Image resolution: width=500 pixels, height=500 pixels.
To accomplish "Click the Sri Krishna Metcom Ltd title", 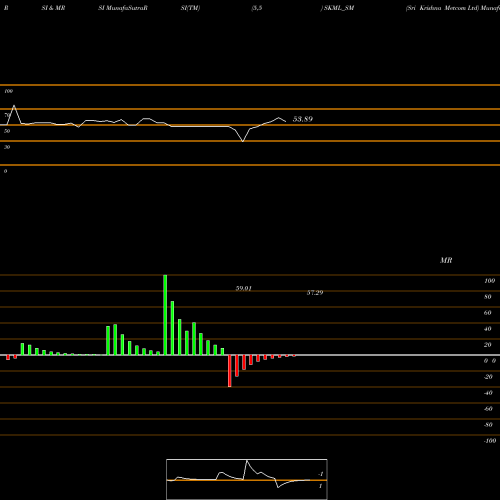I will (442, 8).
